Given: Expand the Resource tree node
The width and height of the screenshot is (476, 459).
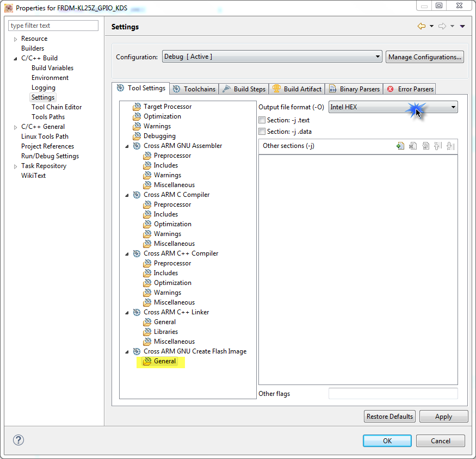Looking at the screenshot, I should pyautogui.click(x=15, y=39).
